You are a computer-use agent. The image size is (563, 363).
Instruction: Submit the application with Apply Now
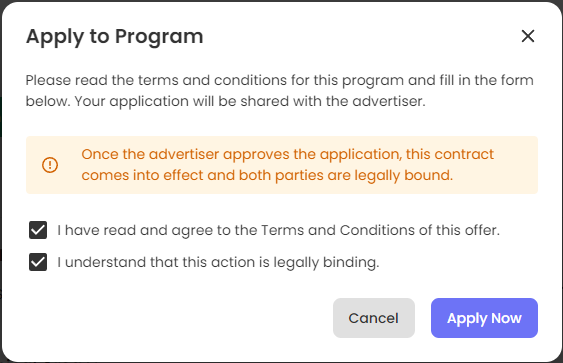click(x=484, y=318)
